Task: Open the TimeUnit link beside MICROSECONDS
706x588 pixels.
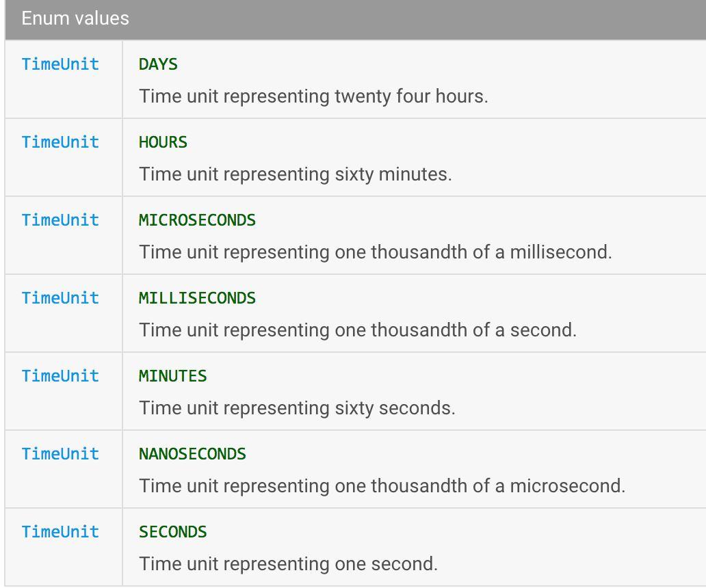Action: [60, 220]
